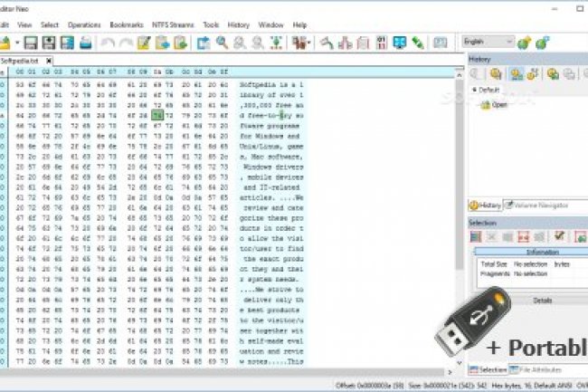Open the Select menu

(x=50, y=25)
